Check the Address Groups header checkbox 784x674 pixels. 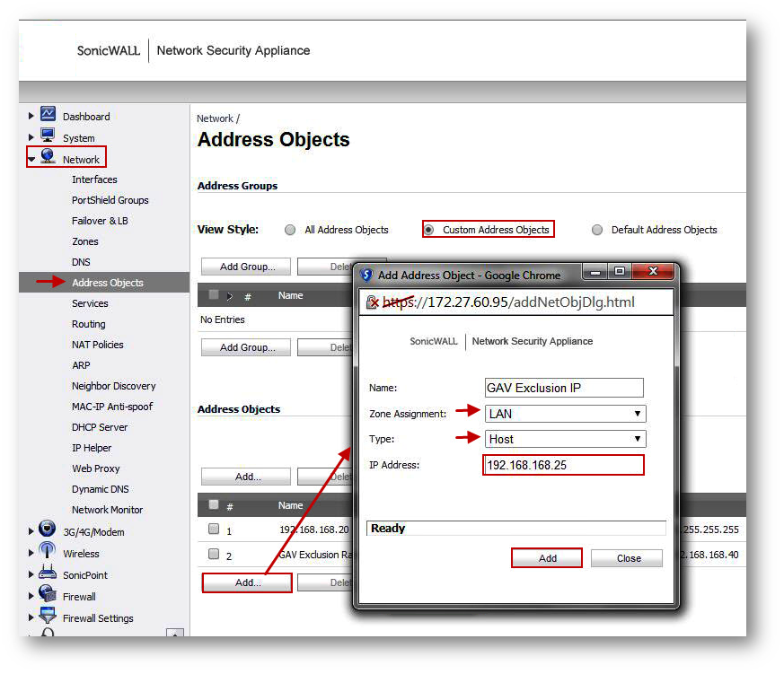pos(214,294)
